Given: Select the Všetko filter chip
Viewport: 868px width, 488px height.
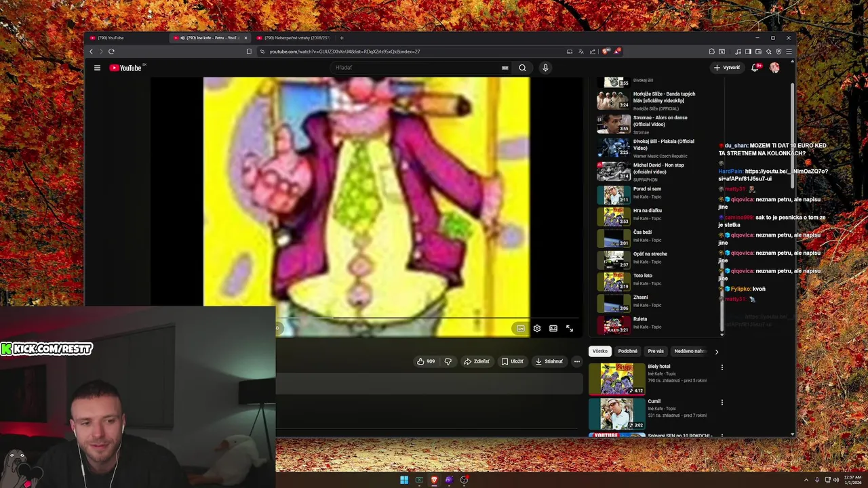Looking at the screenshot, I should [600, 351].
